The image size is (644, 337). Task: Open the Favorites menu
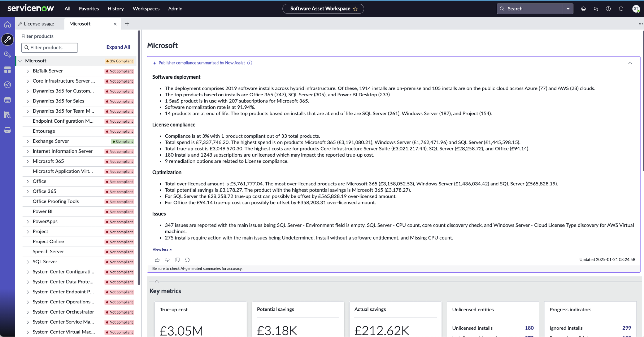pos(89,8)
